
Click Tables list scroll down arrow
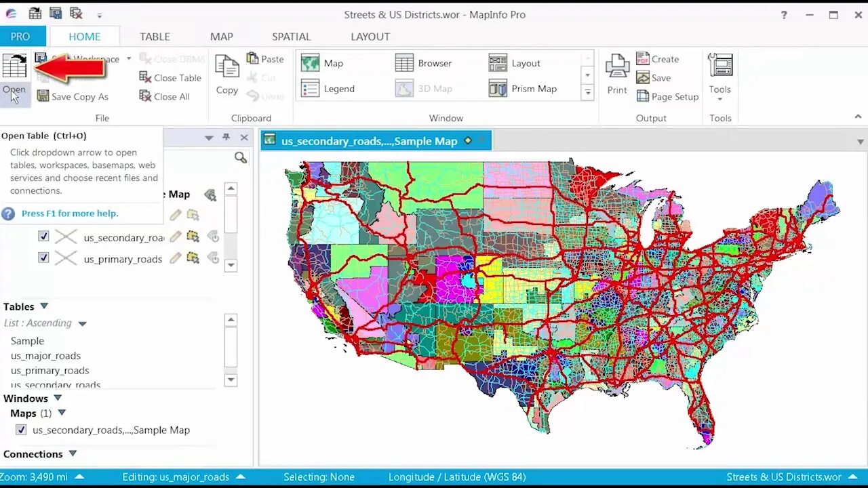coord(231,380)
